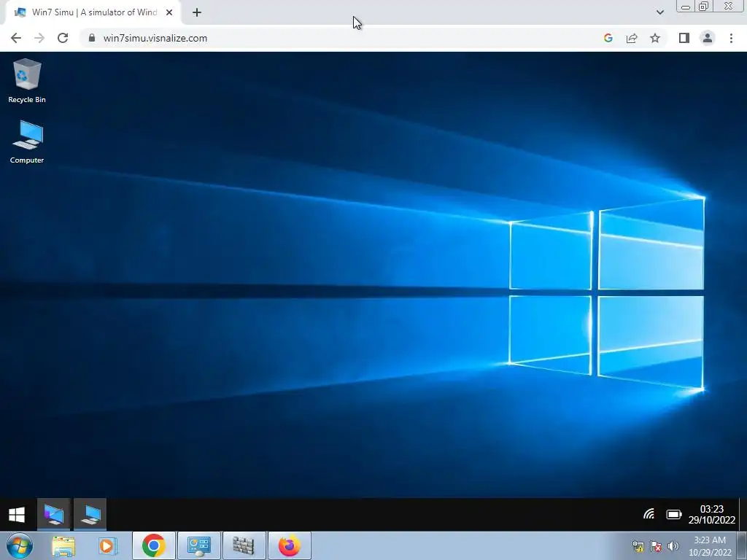Viewport: 747px width, 560px height.
Task: Click the address bar URL win7simu.visnalize.com
Action: 155,38
